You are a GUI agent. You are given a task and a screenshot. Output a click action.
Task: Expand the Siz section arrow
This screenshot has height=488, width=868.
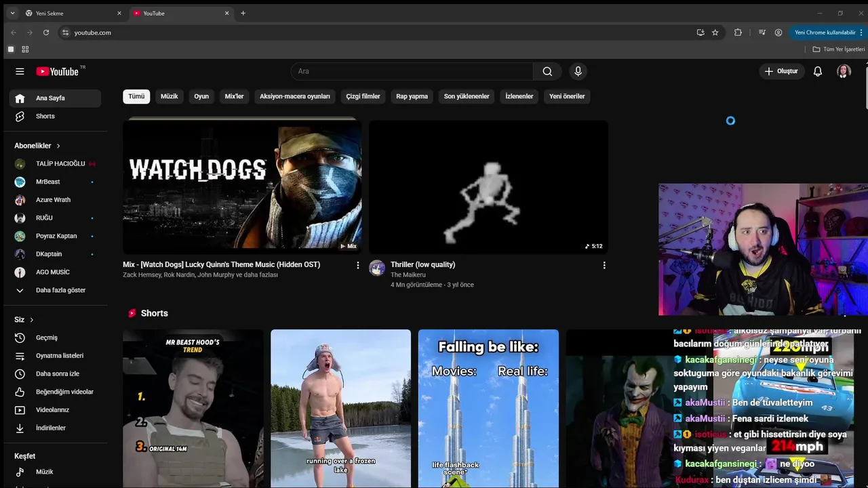(x=31, y=320)
